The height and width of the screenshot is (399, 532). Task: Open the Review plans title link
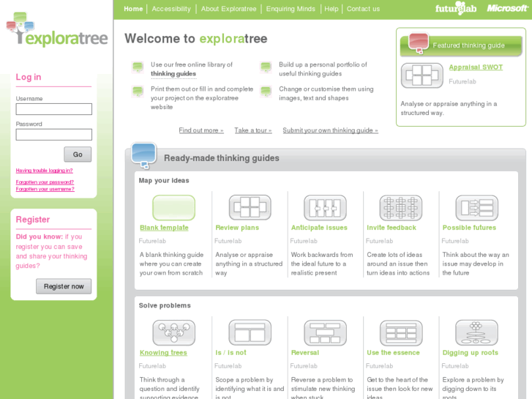point(237,228)
